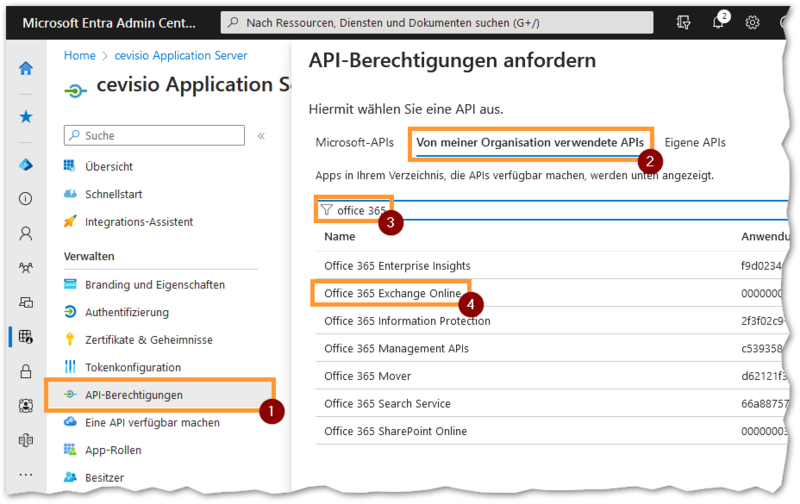Viewport: 800px width, 504px height.
Task: Click the Branding card icon
Action: pyautogui.click(x=70, y=284)
